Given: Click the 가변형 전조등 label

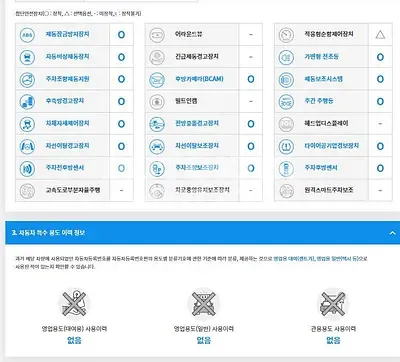Looking at the screenshot, I should point(321,57).
